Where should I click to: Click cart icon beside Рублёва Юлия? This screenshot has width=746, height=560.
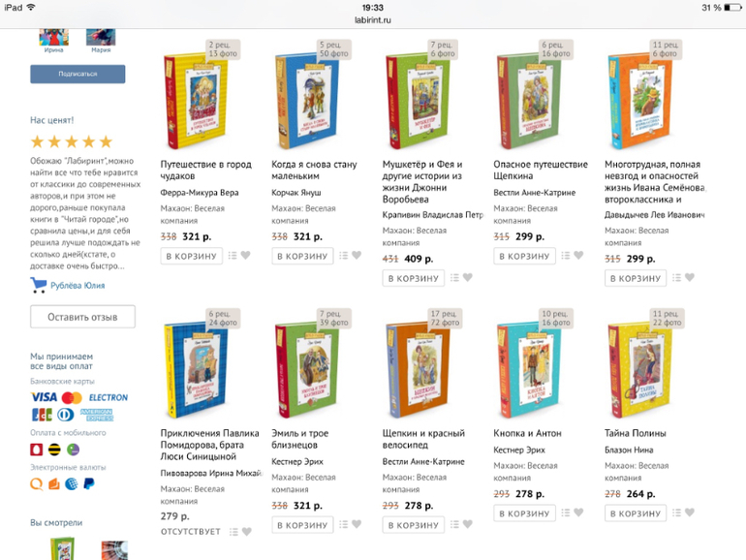click(x=39, y=285)
